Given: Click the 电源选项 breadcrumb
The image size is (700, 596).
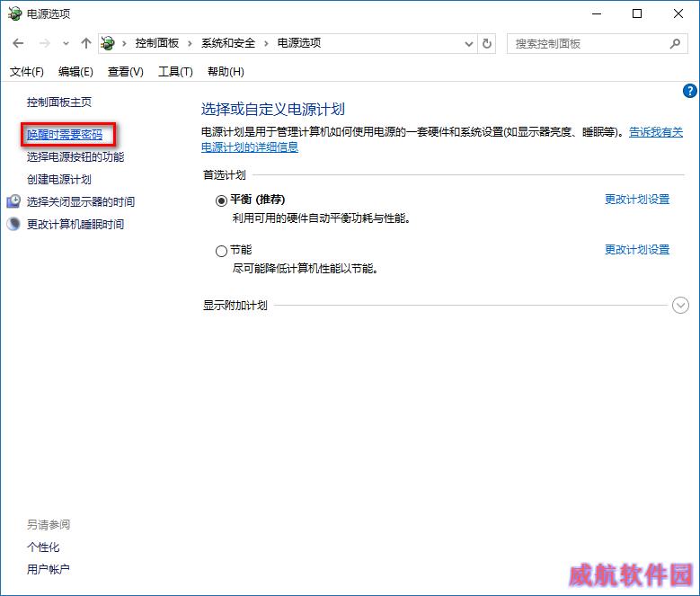Looking at the screenshot, I should click(299, 43).
